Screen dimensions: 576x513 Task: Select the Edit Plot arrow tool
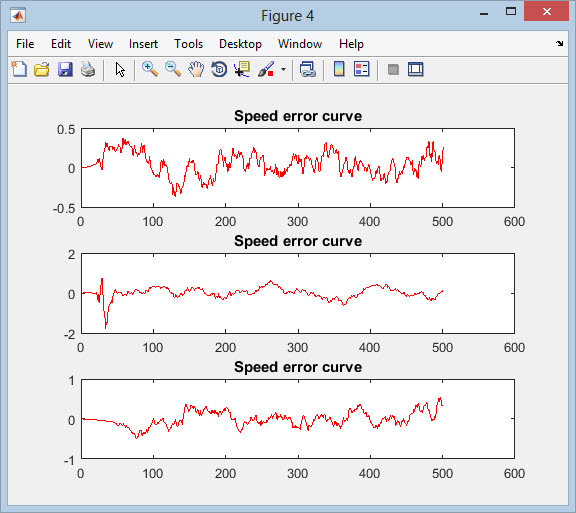(120, 69)
